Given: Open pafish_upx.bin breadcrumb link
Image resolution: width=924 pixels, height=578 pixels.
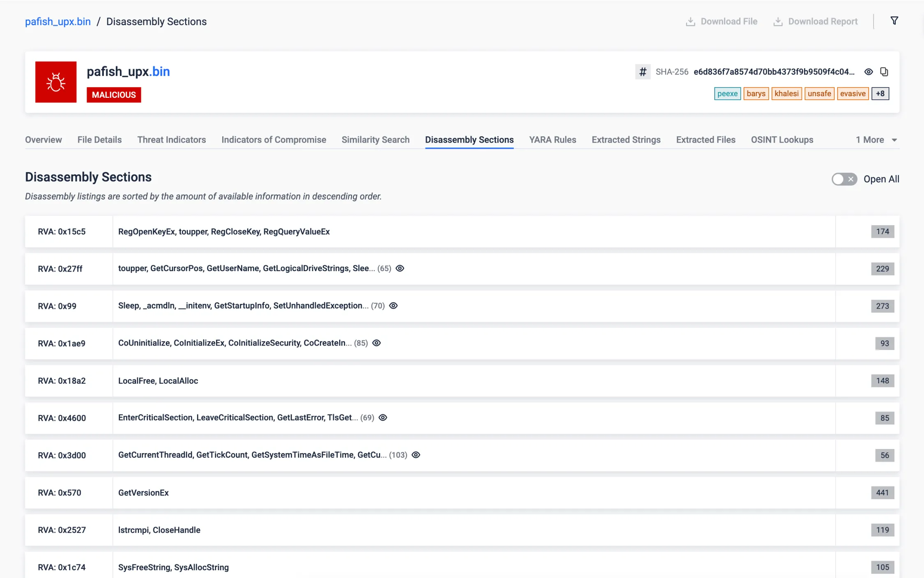Looking at the screenshot, I should pos(58,22).
